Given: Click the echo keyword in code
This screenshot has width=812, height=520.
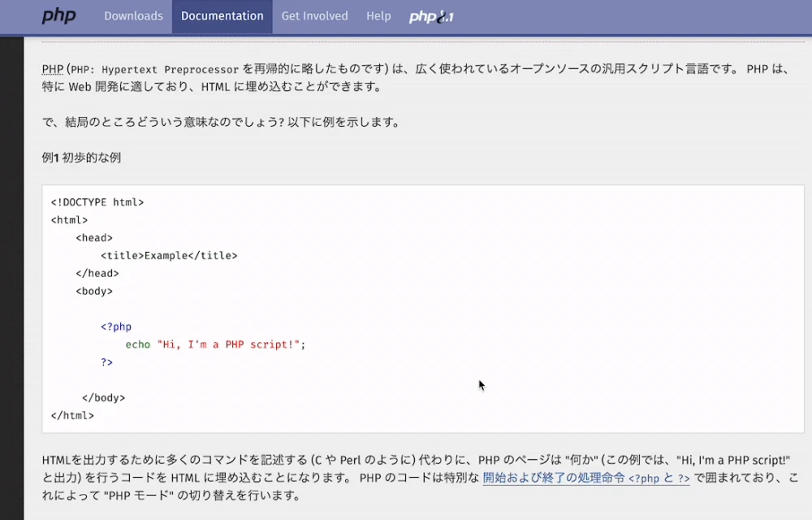Looking at the screenshot, I should tap(138, 344).
